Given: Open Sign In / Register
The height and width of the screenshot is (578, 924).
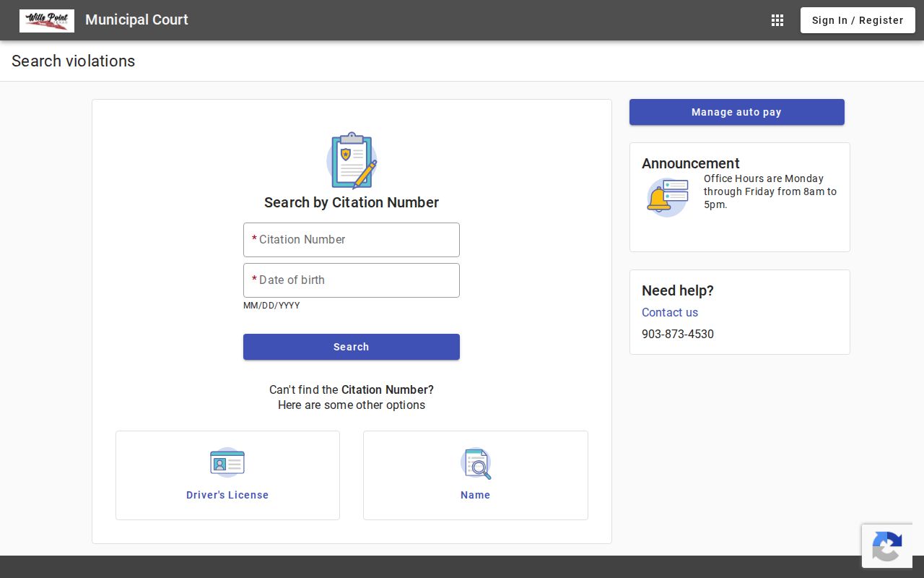Looking at the screenshot, I should tap(858, 20).
